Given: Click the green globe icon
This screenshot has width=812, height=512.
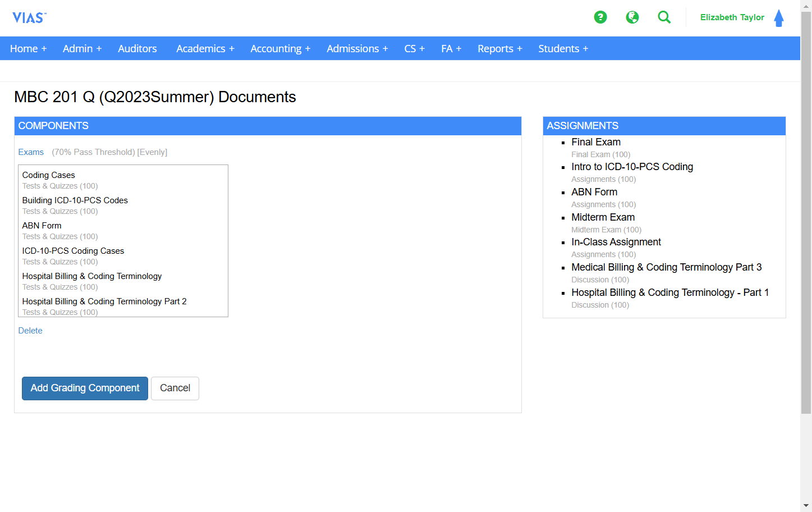Looking at the screenshot, I should pos(632,17).
